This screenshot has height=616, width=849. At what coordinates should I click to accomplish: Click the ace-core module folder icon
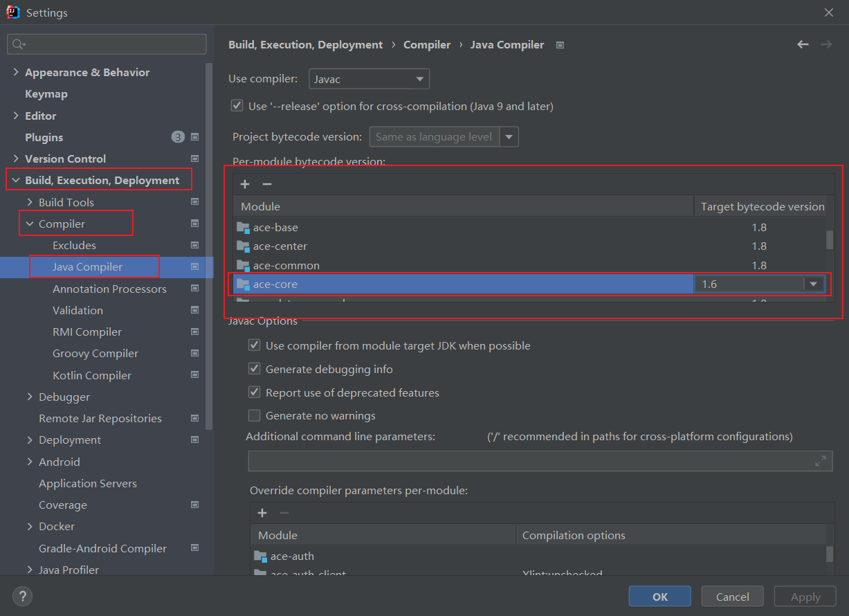[242, 284]
